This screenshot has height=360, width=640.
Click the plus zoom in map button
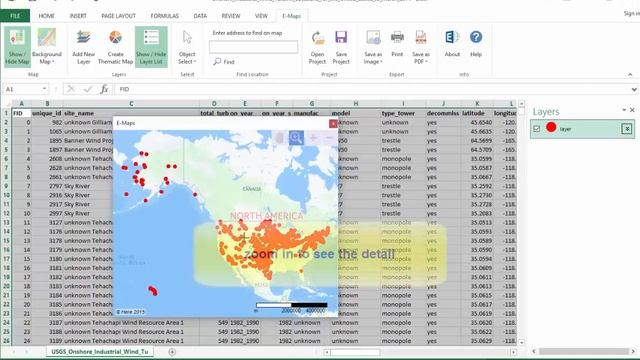point(313,138)
